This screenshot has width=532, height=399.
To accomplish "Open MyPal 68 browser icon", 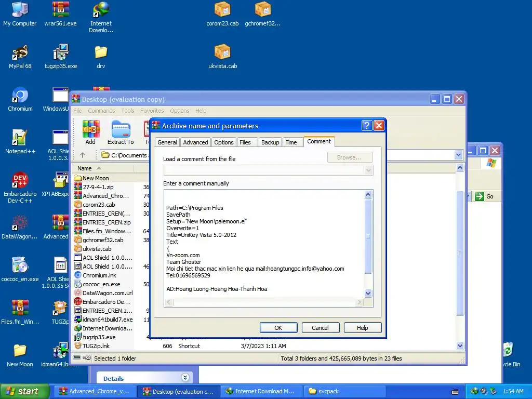I will (x=20, y=57).
